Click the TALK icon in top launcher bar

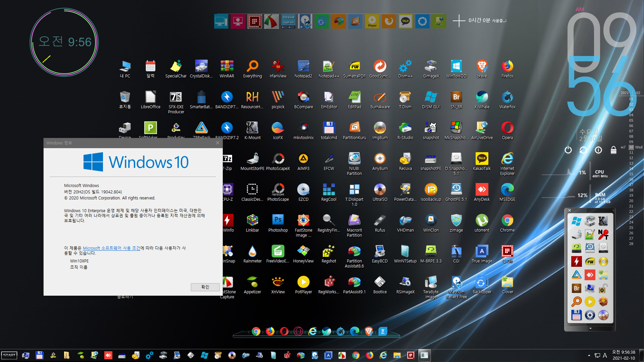click(x=406, y=21)
